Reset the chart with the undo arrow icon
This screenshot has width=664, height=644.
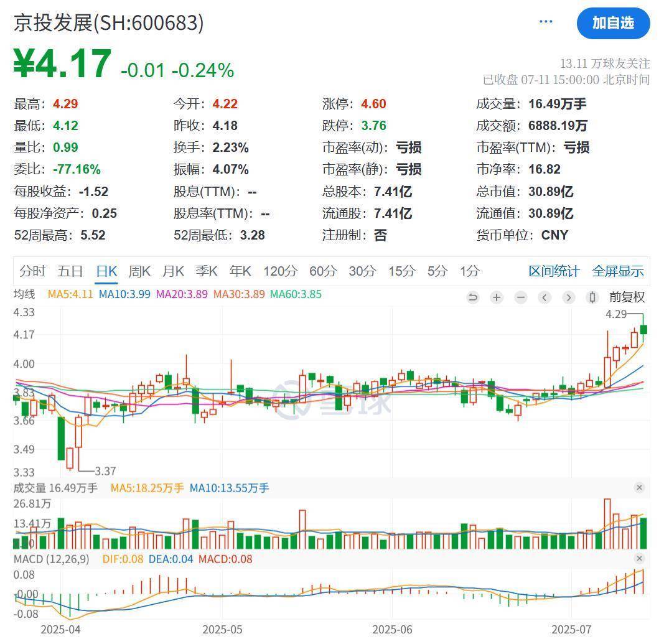point(472,297)
